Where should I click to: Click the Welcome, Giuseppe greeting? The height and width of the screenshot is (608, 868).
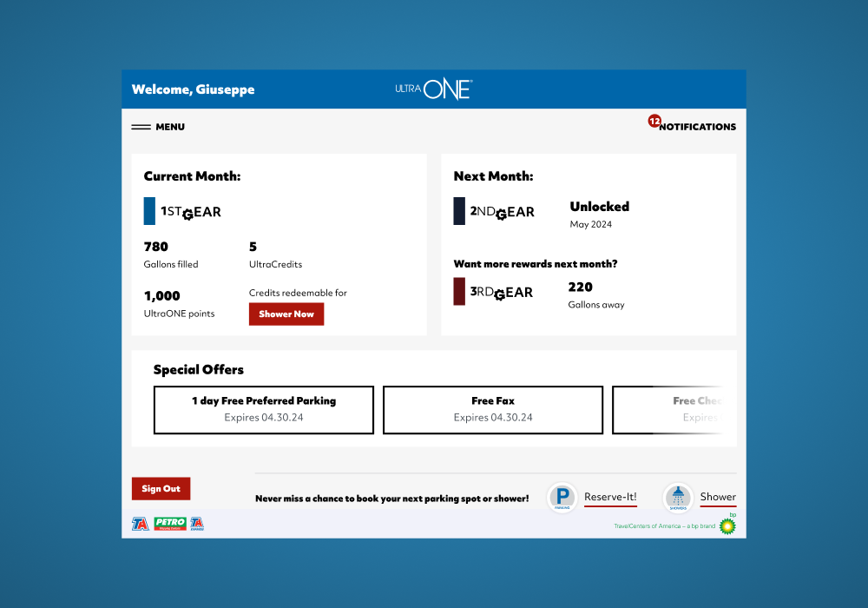194,89
